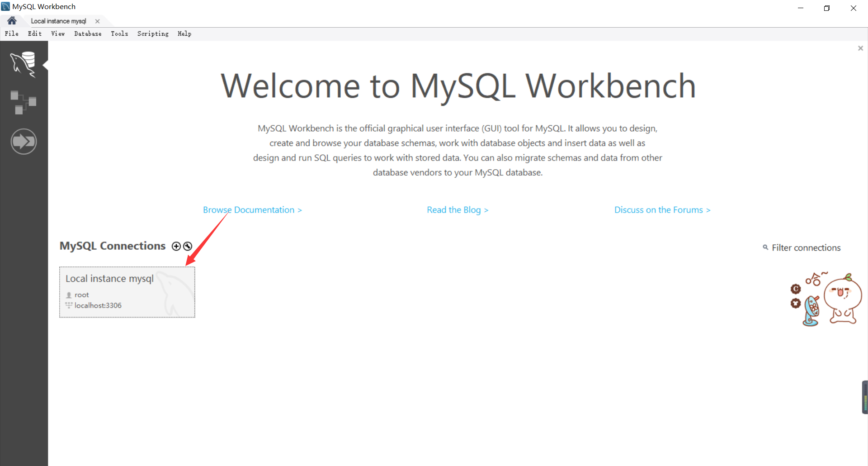Click the filter connections magnifier icon
The image size is (868, 466).
coord(765,247)
